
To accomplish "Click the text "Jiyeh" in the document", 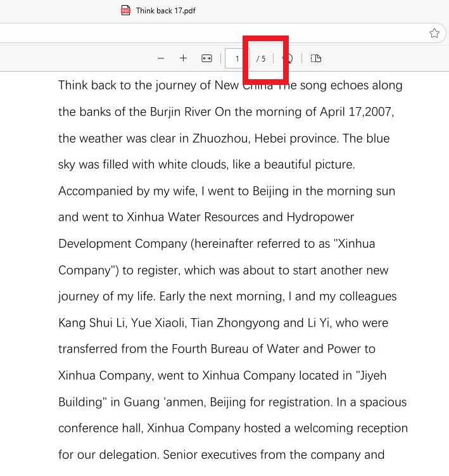I will [372, 376].
